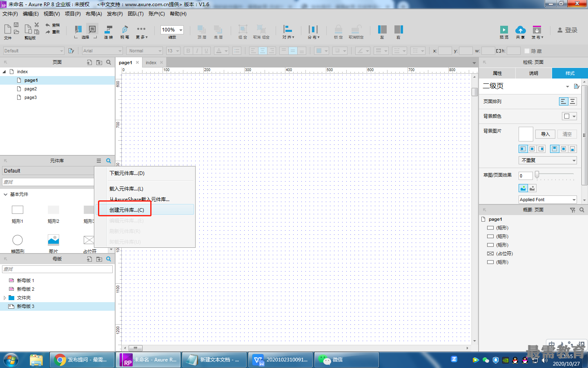Viewport: 588px width, 368px height.
Task: Set page alignment to left
Action: pos(563,101)
